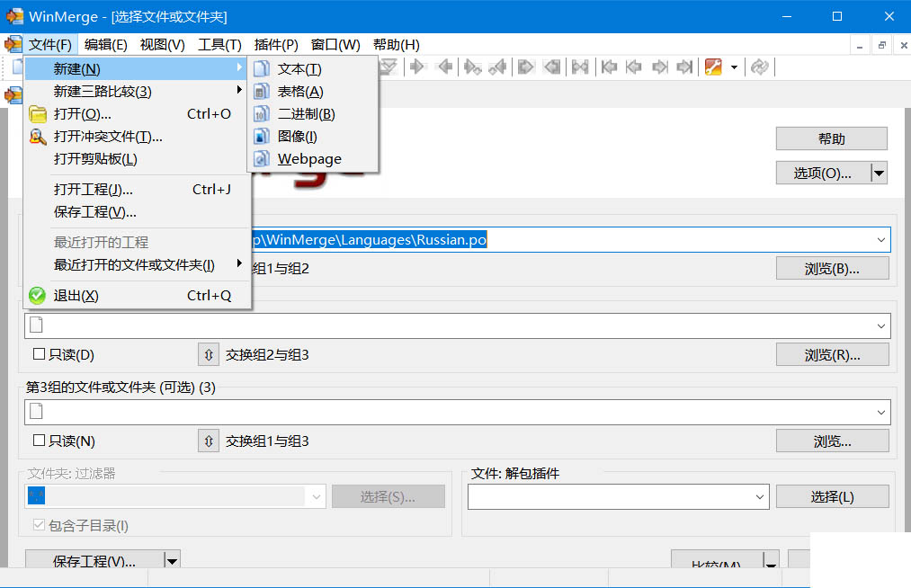Expand the third group path dropdown arrow
This screenshot has width=911, height=588.
click(880, 412)
